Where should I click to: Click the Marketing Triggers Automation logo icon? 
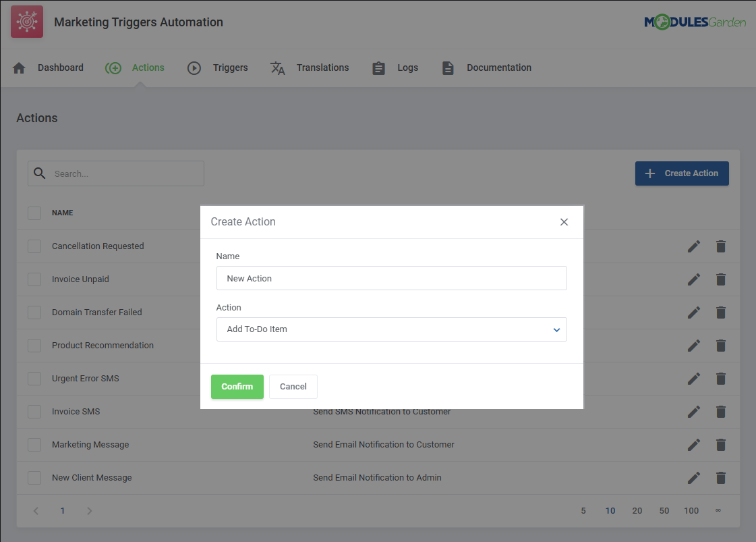click(27, 22)
